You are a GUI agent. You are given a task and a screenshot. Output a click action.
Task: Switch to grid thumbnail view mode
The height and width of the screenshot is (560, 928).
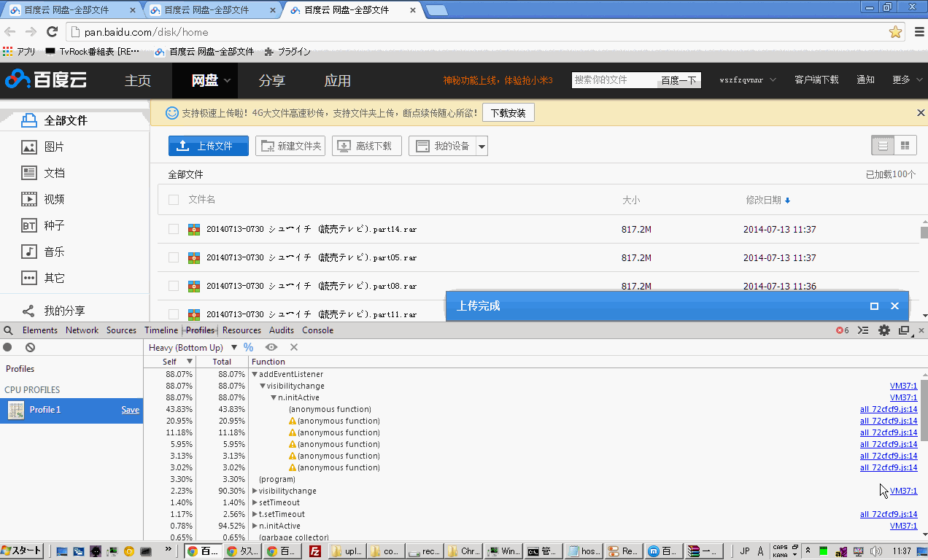[905, 146]
